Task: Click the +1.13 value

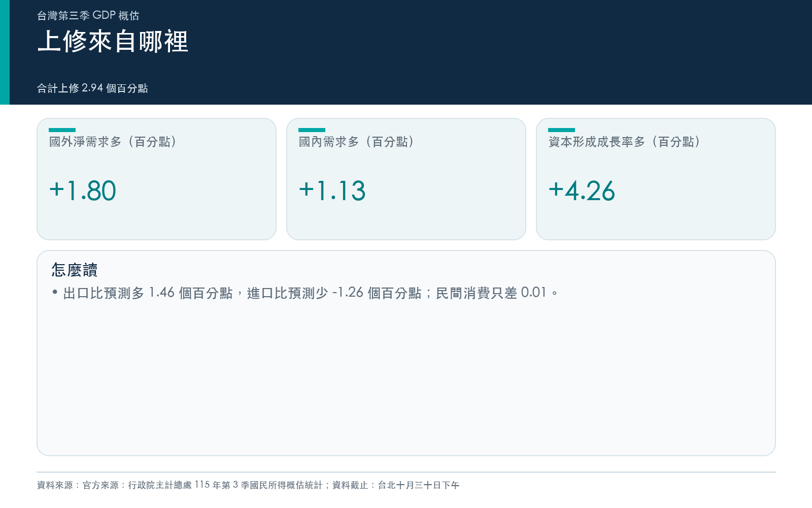Action: pos(332,191)
